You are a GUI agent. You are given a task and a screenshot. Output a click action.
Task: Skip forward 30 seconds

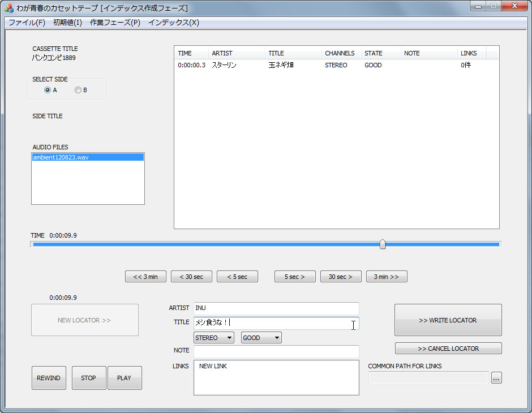(x=341, y=276)
